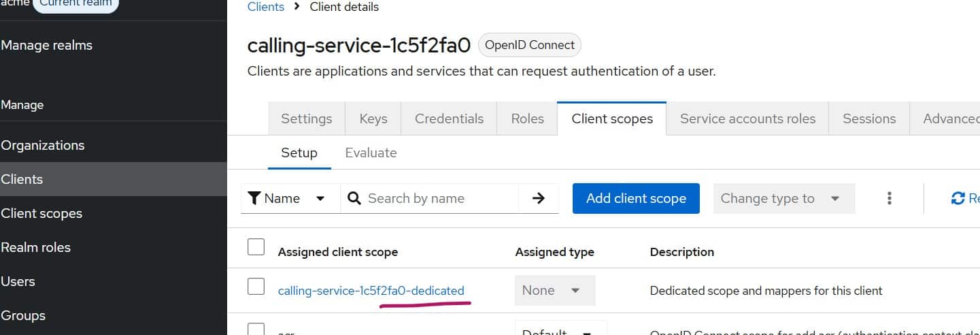This screenshot has width=980, height=335.
Task: Click the Add client scope button
Action: tap(636, 198)
